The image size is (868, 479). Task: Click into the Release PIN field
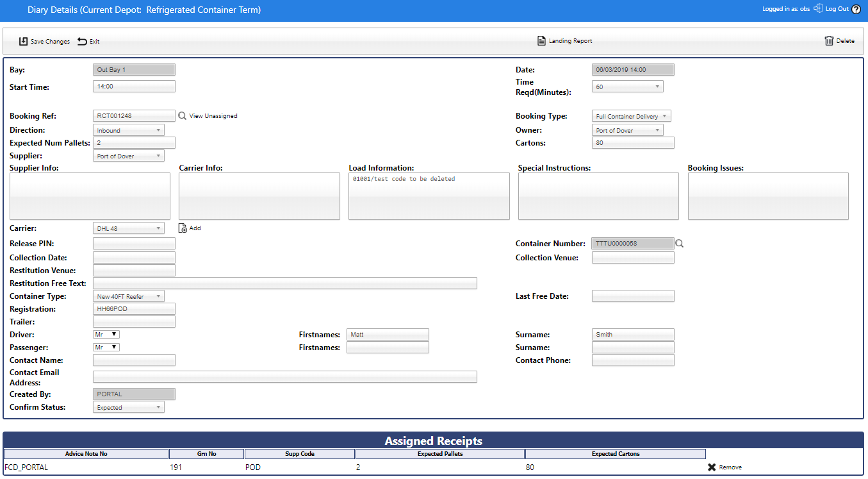134,244
